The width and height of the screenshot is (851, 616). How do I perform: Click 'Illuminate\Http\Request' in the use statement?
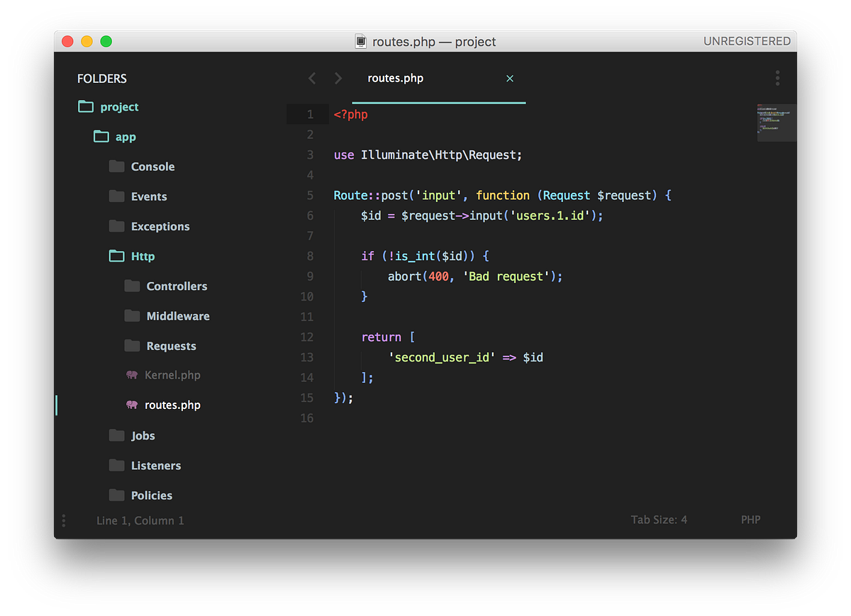tap(438, 155)
